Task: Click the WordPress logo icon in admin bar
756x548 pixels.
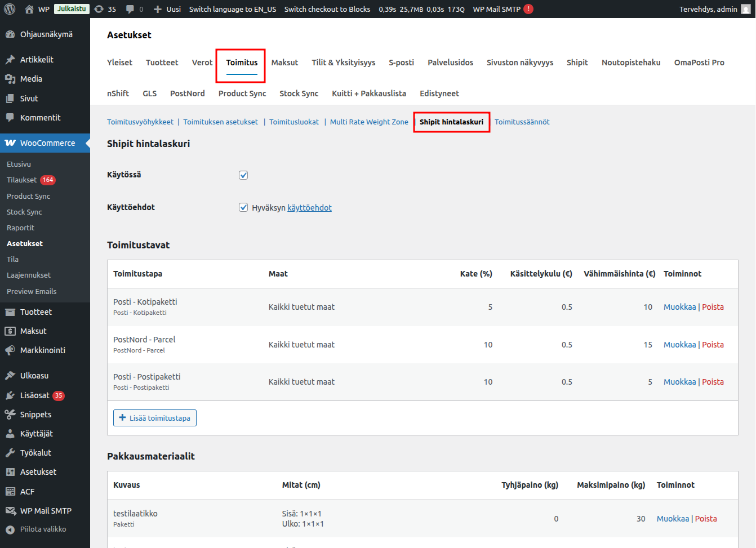Action: (x=10, y=9)
